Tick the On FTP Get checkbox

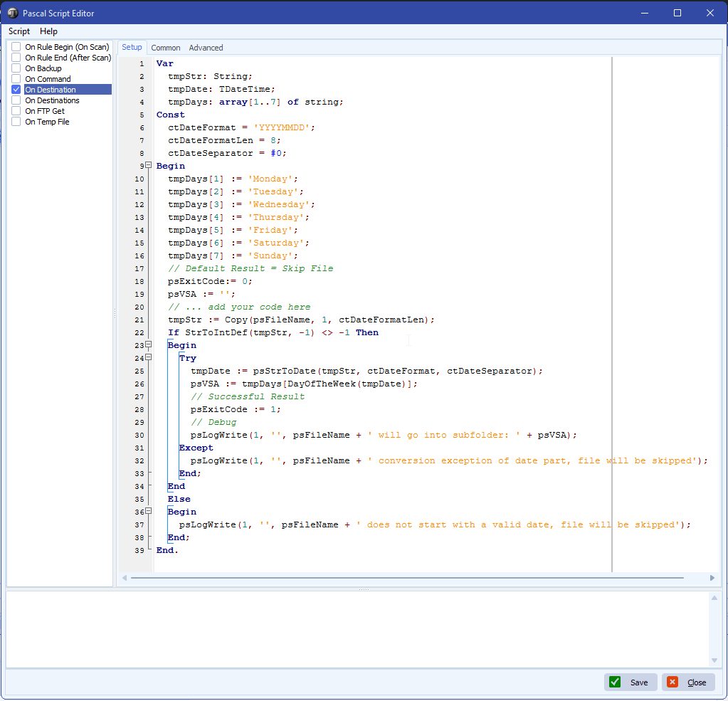16,111
